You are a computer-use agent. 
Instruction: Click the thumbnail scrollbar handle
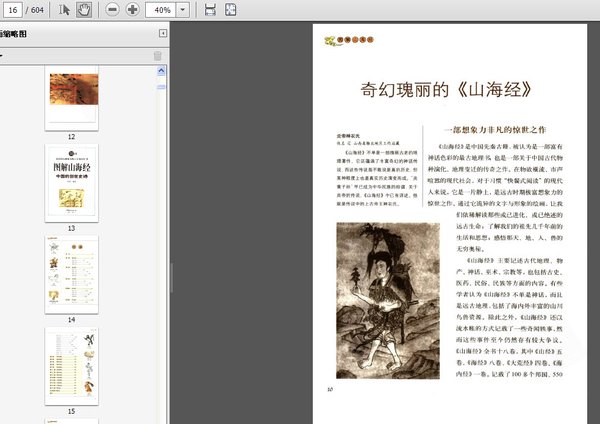point(161,87)
